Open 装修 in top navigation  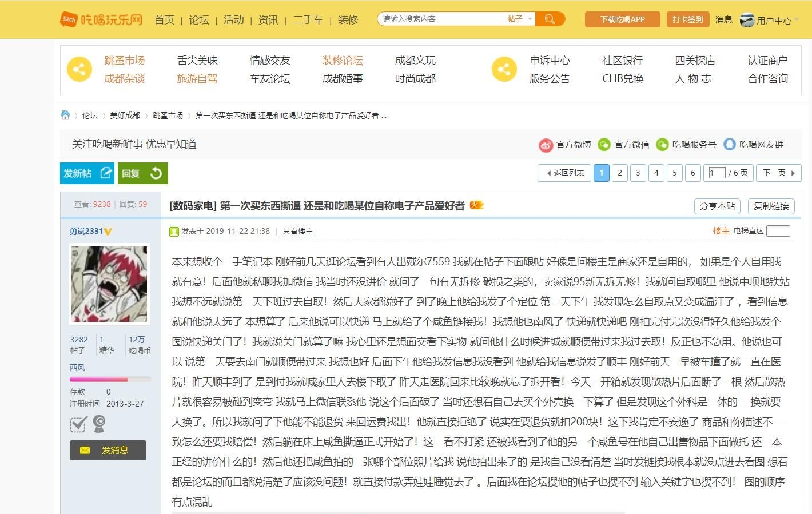point(348,19)
